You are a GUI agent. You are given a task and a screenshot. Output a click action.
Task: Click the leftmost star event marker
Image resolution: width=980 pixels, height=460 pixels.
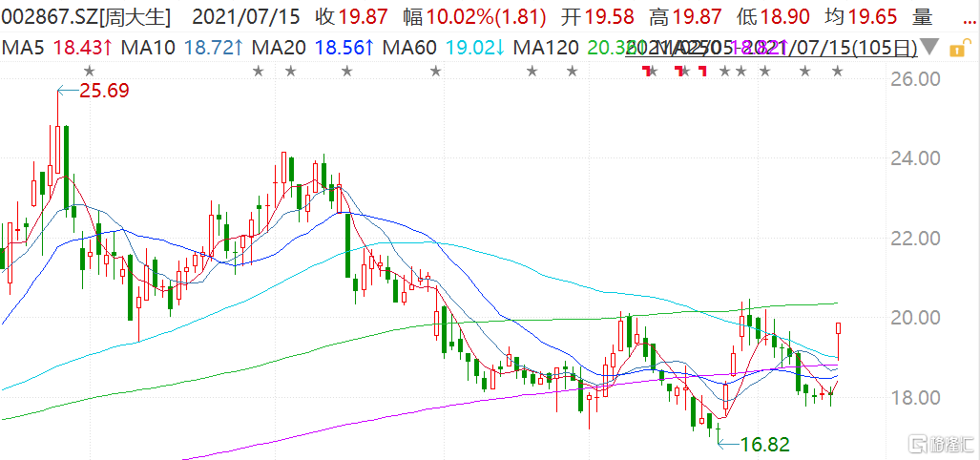(x=90, y=72)
